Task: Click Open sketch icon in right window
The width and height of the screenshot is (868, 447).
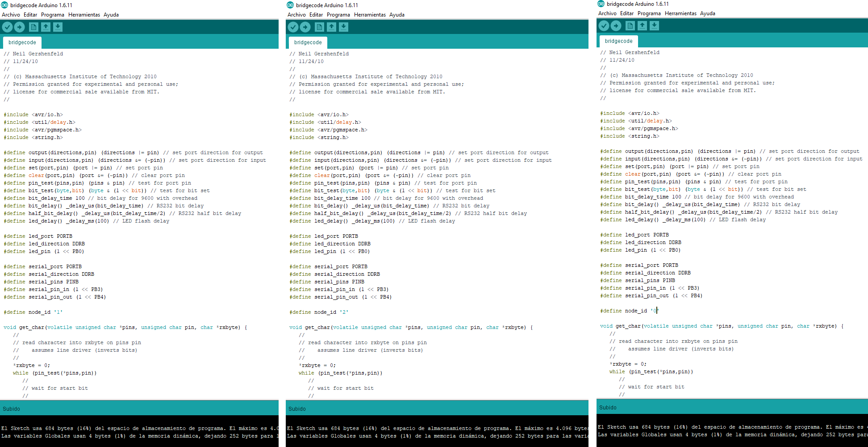Action: pyautogui.click(x=642, y=25)
